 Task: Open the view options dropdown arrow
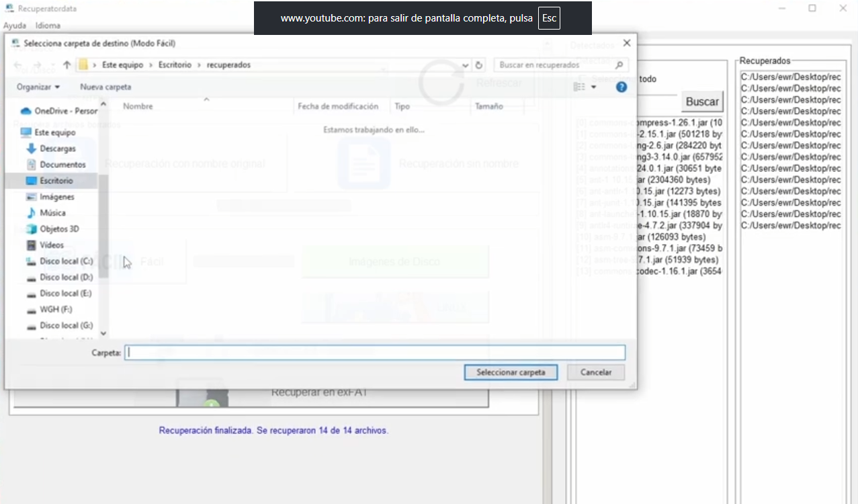tap(593, 87)
